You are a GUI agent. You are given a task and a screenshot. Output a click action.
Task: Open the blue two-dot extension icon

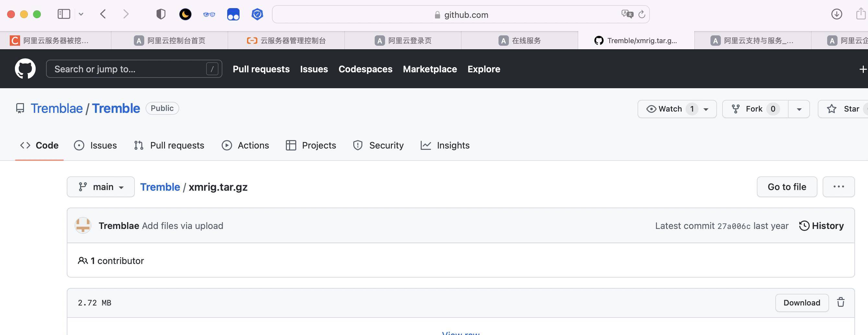[x=233, y=14]
